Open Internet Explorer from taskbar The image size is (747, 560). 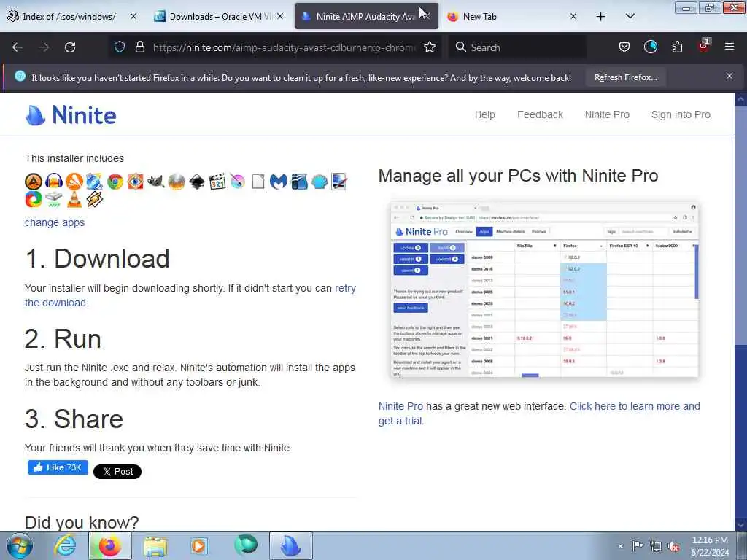coord(64,545)
